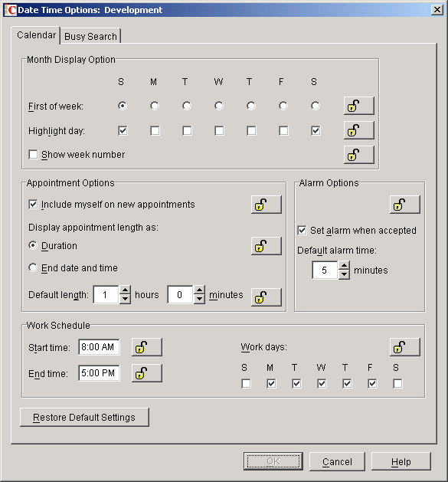
Task: Open Help for this dialog
Action: point(401,461)
